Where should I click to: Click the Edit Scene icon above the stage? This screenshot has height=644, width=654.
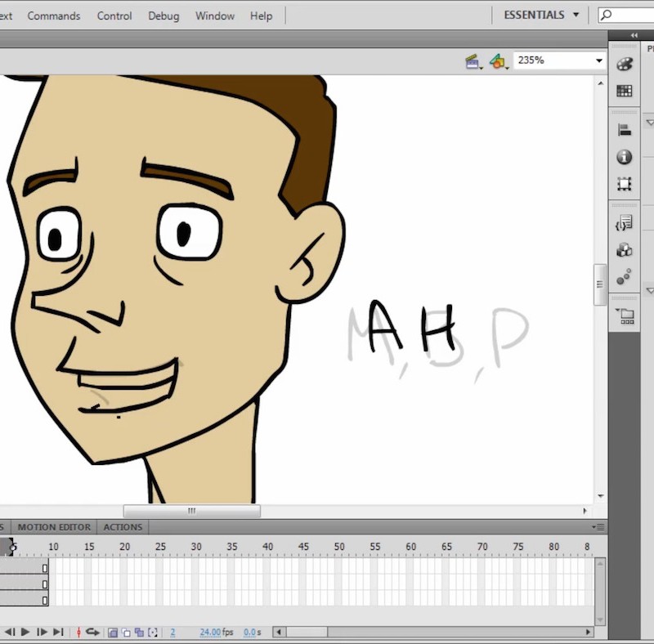(x=473, y=60)
